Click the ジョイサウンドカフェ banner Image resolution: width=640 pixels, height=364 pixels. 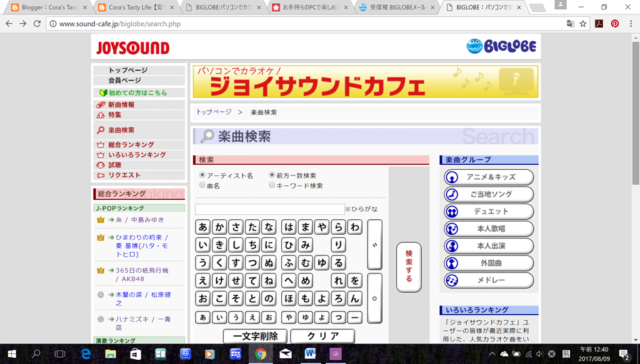[x=365, y=82]
